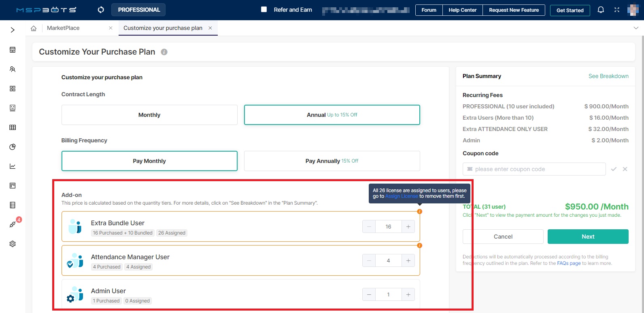Open the line chart reports icon
This screenshot has height=313, width=644.
point(13,166)
